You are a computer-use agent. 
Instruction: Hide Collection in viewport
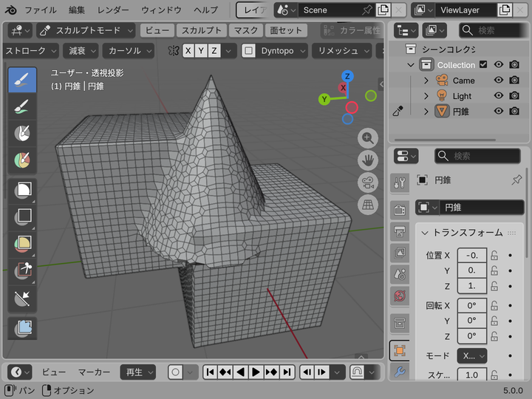(x=499, y=64)
